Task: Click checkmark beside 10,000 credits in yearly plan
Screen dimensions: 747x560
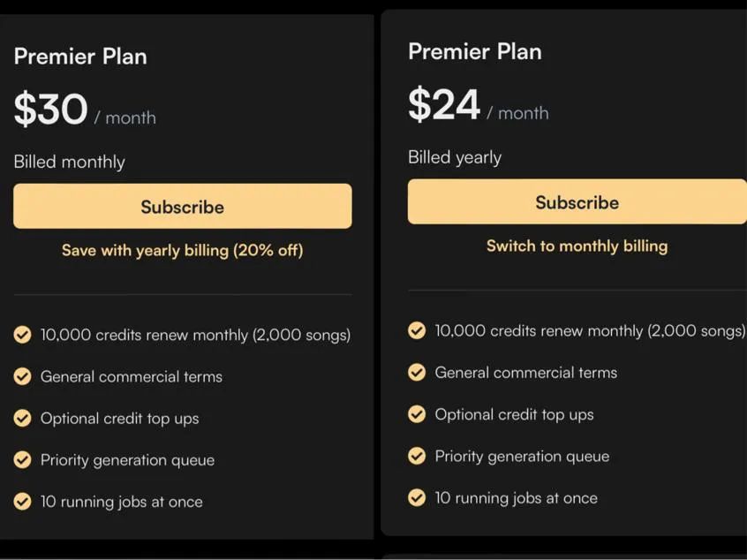Action: [x=417, y=330]
